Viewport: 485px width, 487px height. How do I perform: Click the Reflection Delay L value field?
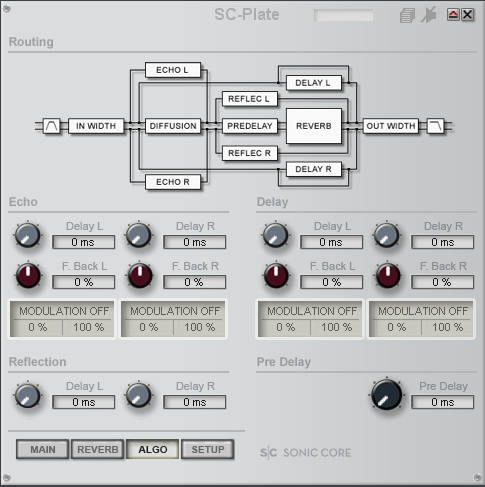pyautogui.click(x=84, y=402)
